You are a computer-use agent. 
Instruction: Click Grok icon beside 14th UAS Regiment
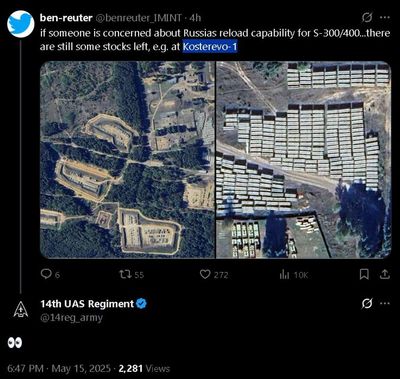point(367,304)
